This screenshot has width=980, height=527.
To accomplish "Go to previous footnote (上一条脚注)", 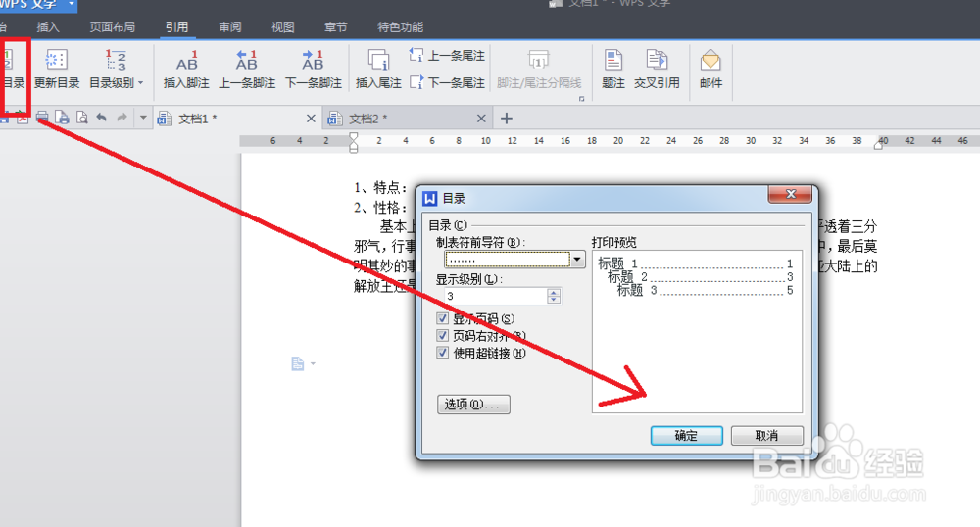I will 247,69.
